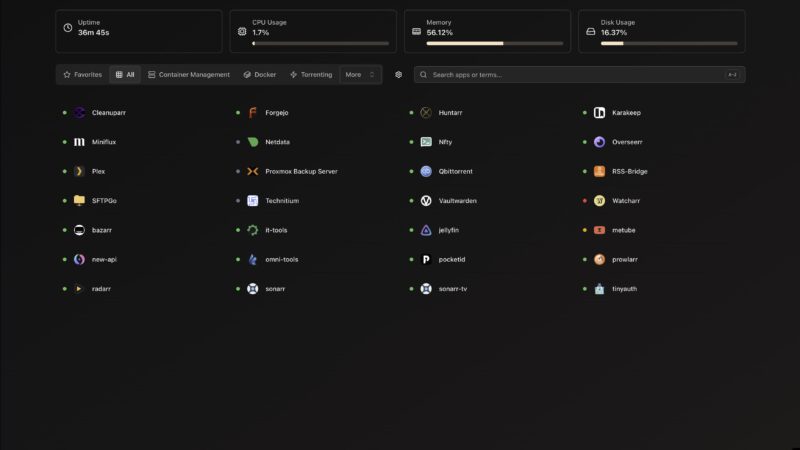Open the Docker category tab
800x450 pixels.
[260, 75]
